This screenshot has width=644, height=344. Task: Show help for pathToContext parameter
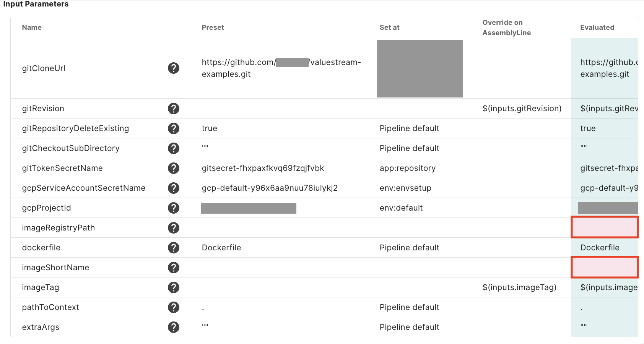[x=174, y=307]
